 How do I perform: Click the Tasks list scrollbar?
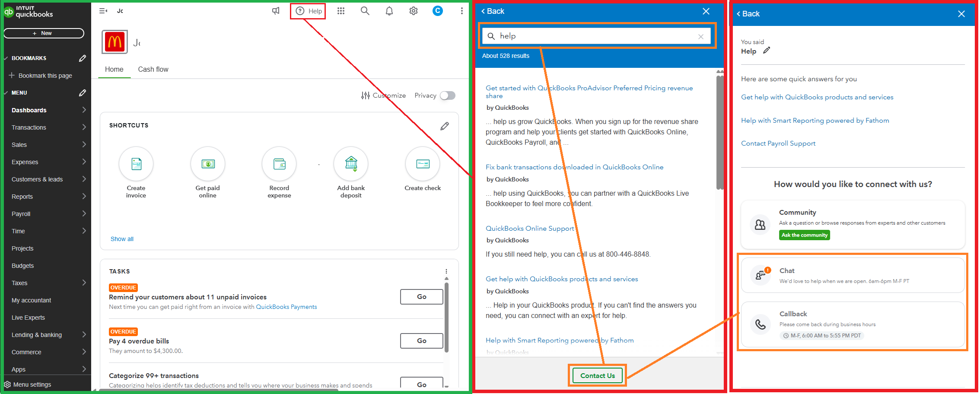(x=446, y=318)
